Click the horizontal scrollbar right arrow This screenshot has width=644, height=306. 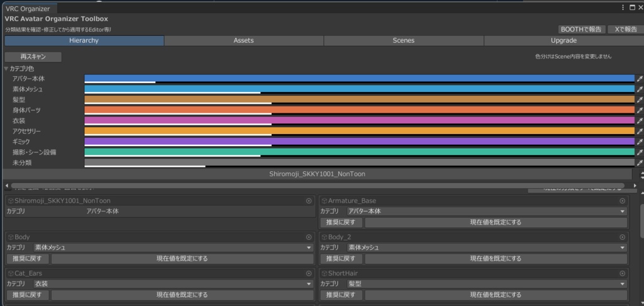(635, 186)
